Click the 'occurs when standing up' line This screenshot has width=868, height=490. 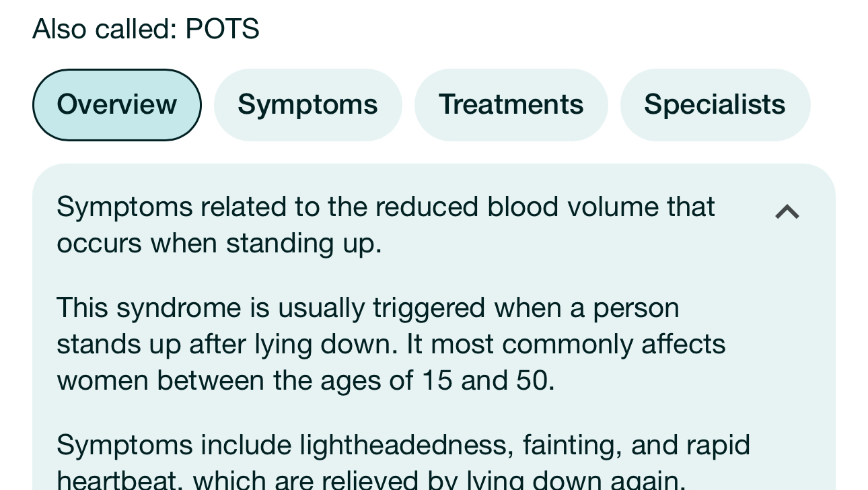219,243
